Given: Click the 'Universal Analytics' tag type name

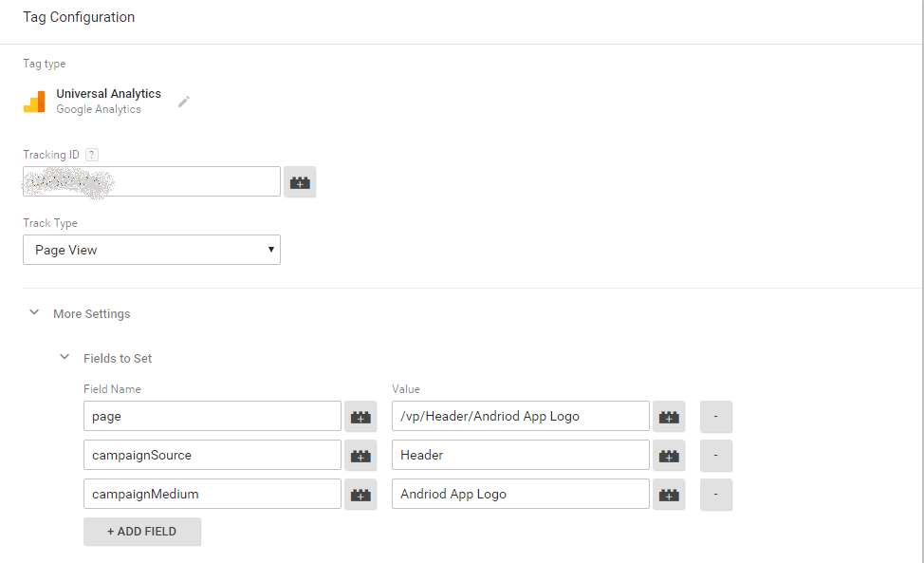Looking at the screenshot, I should point(108,94).
